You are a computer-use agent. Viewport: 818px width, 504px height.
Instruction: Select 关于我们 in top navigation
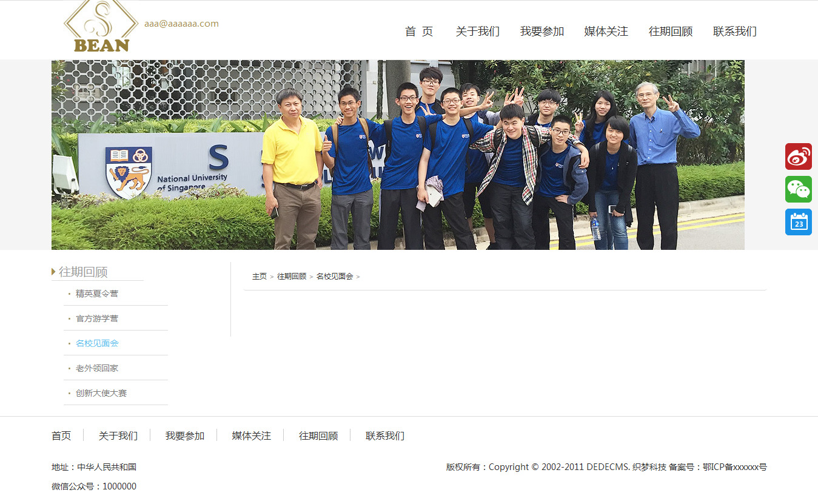pos(477,32)
